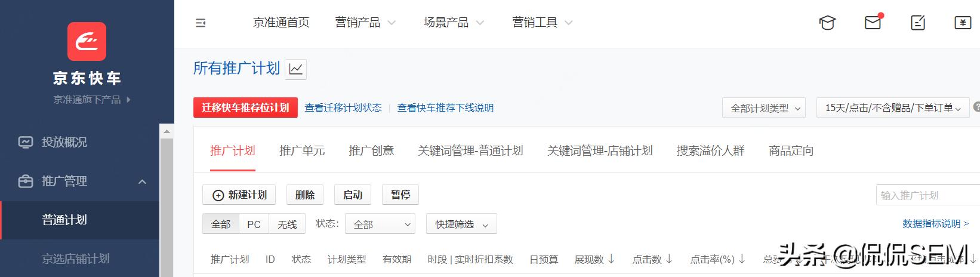Click the 删除 button
Screen dimensions: 980x277
305,195
